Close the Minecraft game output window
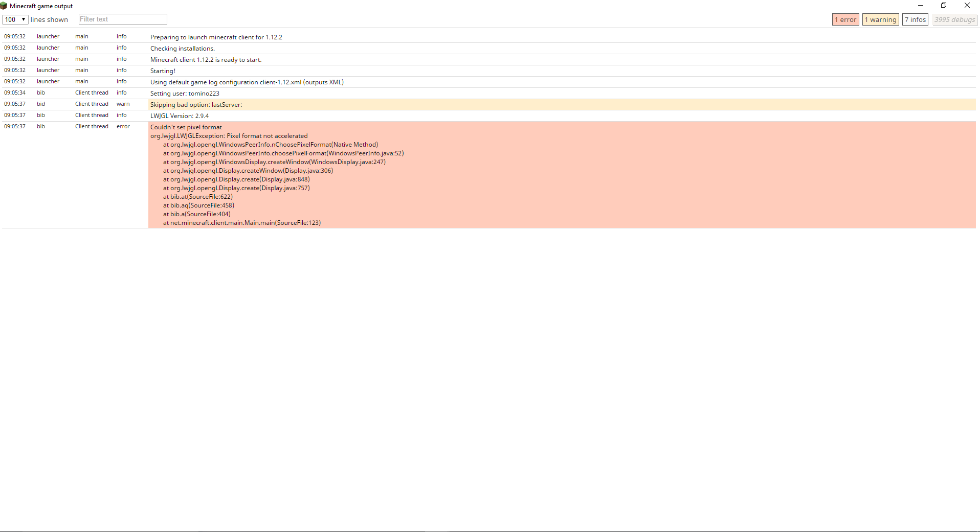 (967, 6)
